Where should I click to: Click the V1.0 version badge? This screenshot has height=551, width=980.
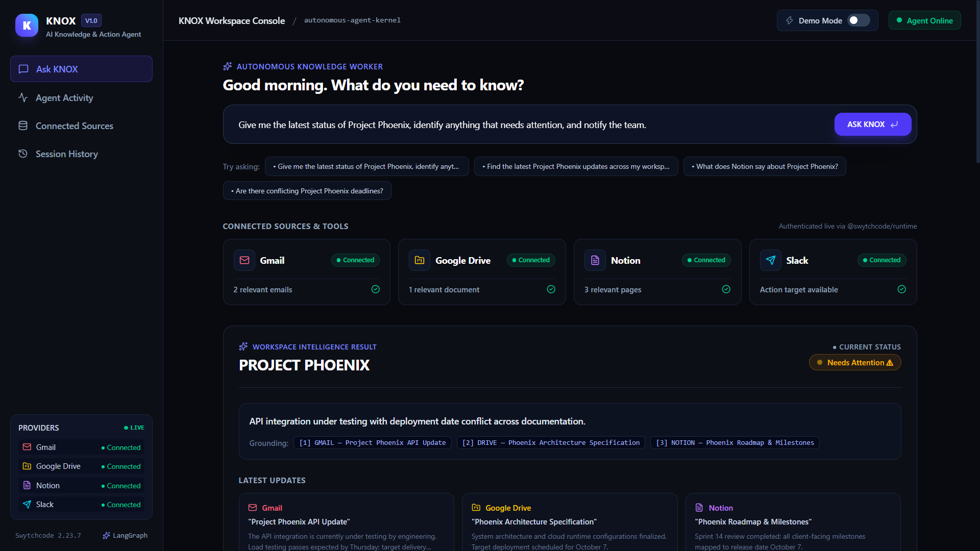(91, 21)
